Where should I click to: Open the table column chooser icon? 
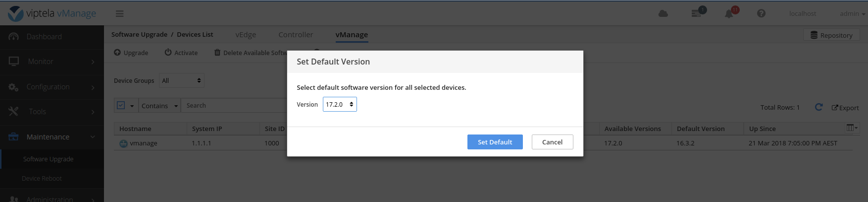[852, 128]
